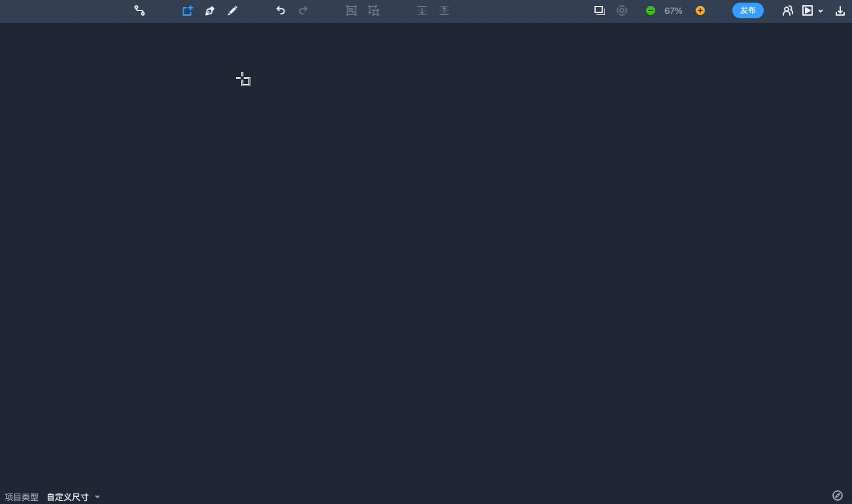Click the move layer down icon
Screen dimensions: 852x504
(422, 10)
